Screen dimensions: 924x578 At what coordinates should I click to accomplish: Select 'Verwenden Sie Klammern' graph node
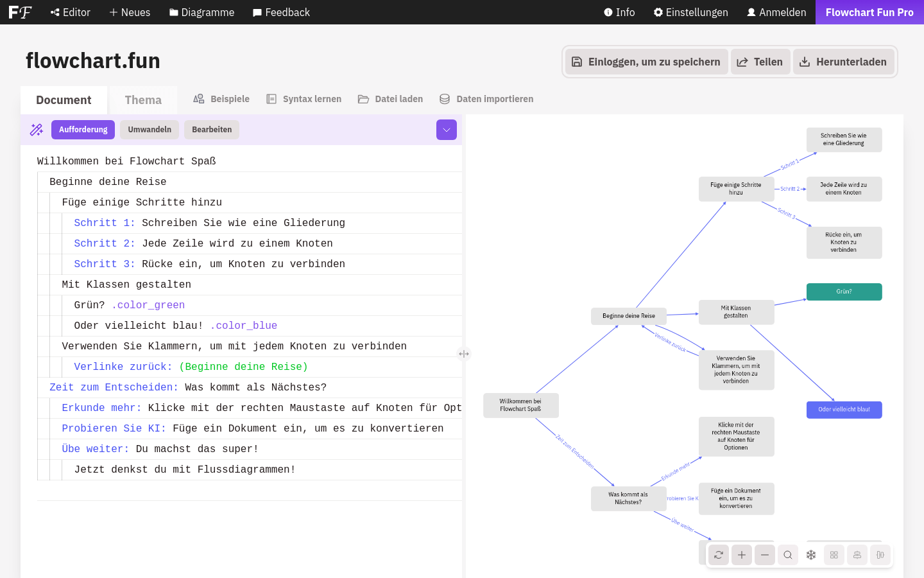tap(737, 370)
